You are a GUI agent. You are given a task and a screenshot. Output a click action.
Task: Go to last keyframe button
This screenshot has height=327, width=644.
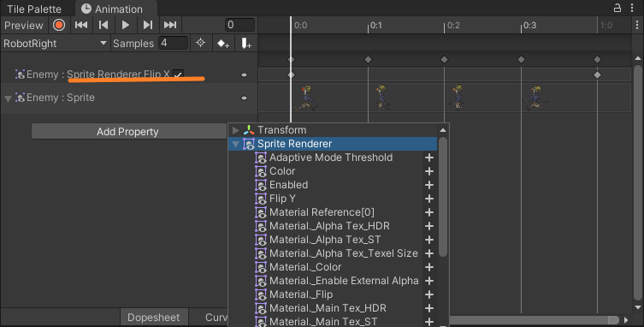pos(170,25)
